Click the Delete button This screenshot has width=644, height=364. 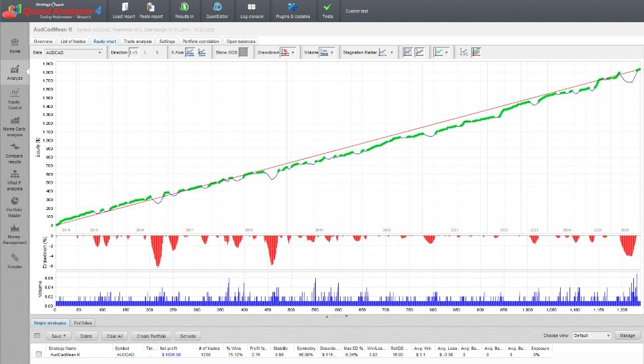click(87, 336)
